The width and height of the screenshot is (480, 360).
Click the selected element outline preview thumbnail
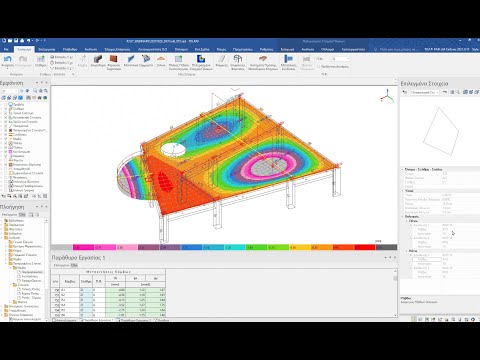point(440,131)
